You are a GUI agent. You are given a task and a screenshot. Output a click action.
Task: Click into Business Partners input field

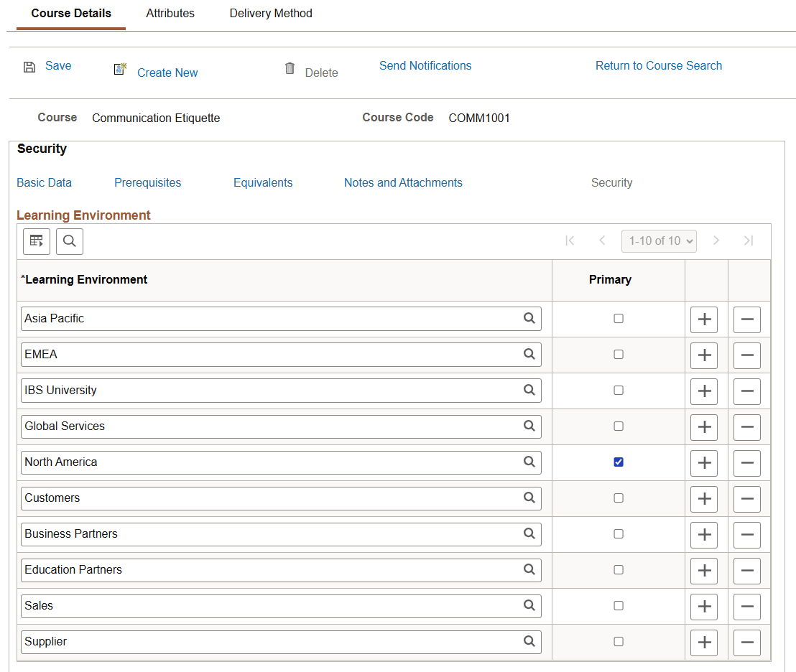tap(281, 534)
